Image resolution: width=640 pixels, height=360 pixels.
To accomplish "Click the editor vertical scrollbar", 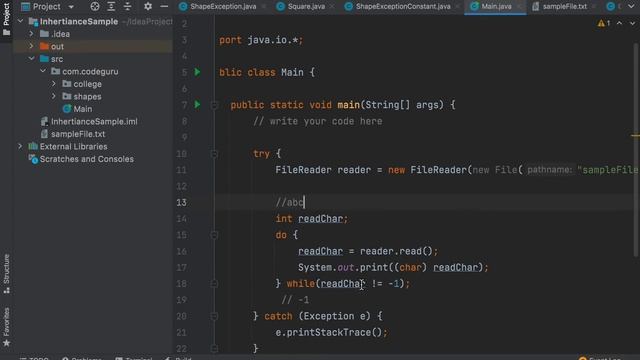I will [636, 149].
